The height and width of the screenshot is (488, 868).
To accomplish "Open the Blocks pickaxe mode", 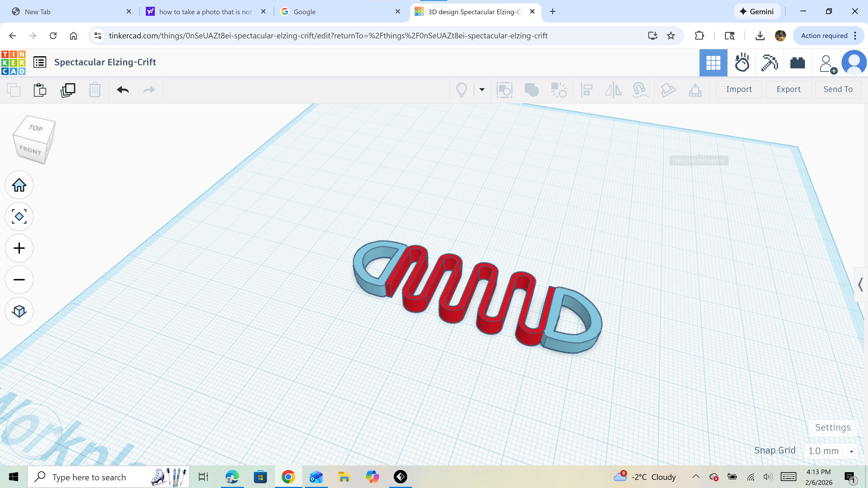I will (x=770, y=63).
